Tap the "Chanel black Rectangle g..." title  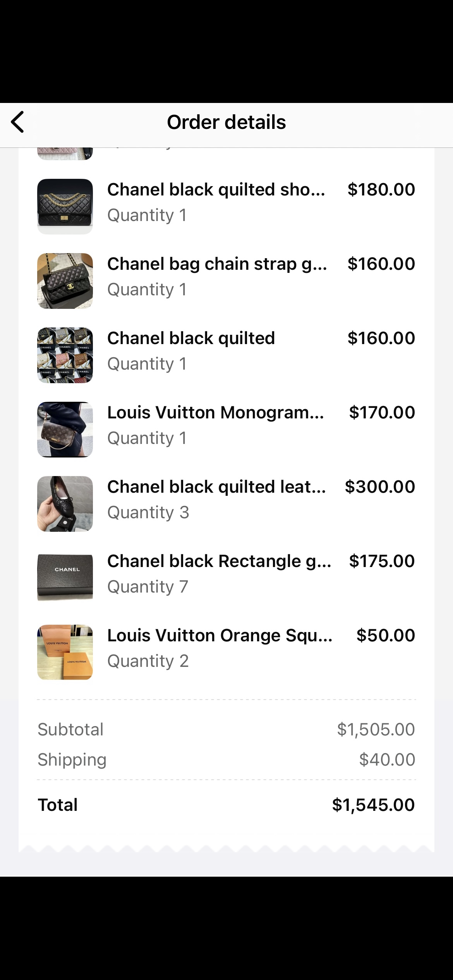[x=219, y=561]
